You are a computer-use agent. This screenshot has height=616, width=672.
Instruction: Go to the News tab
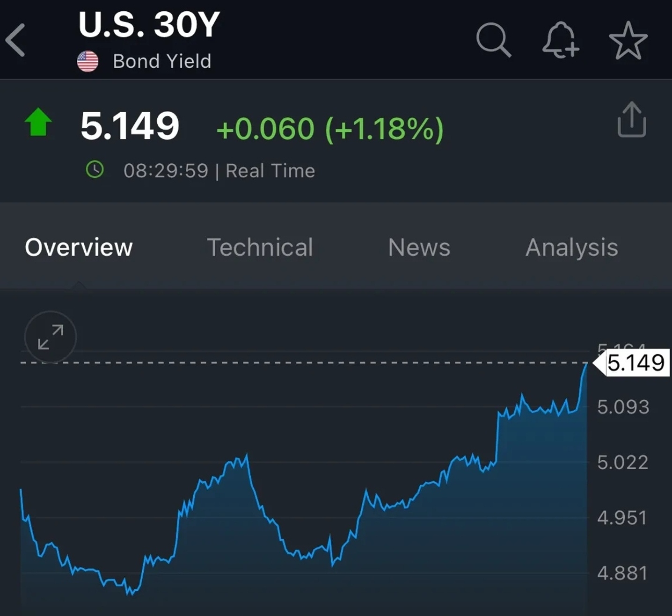click(x=419, y=247)
